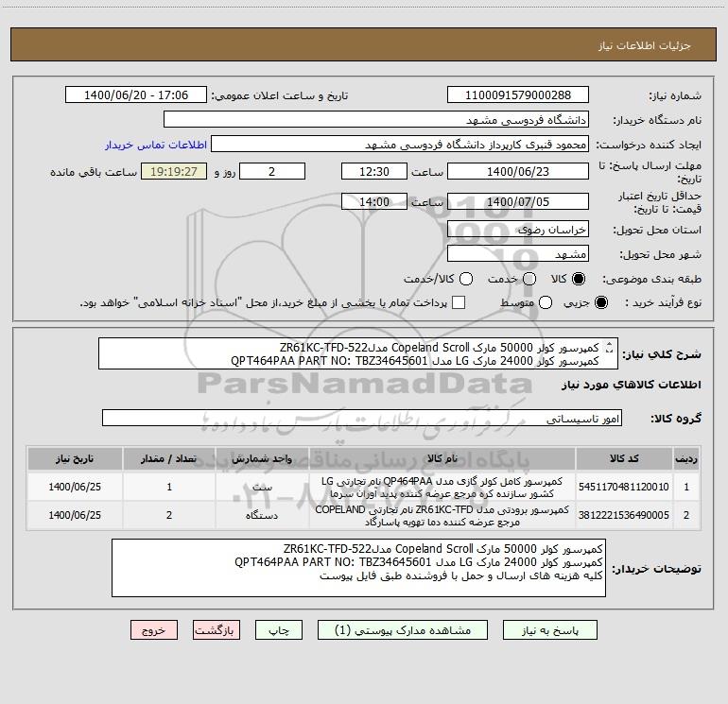Screen dimensions: 728x704
Task: Click the پاسخ به نیاز button
Action: (549, 630)
